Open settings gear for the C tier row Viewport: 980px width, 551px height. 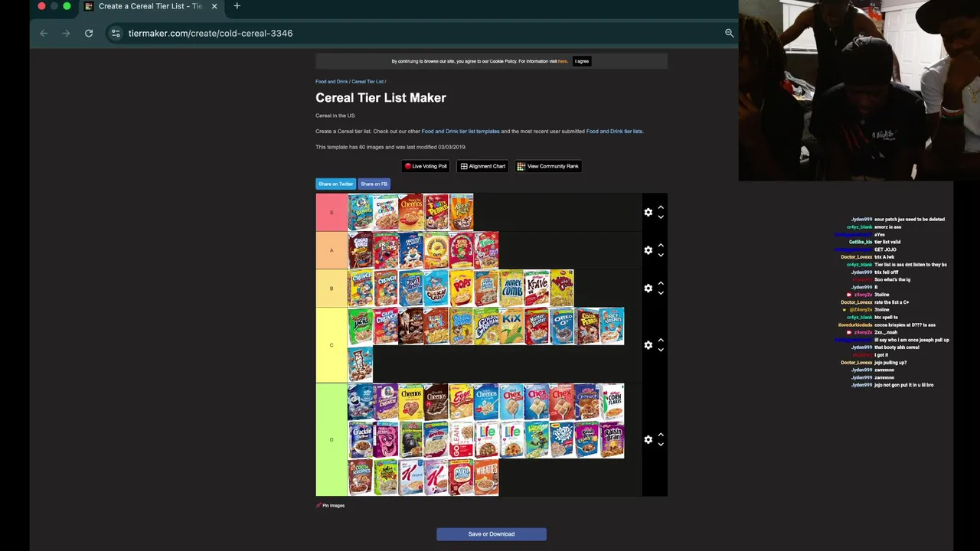648,345
